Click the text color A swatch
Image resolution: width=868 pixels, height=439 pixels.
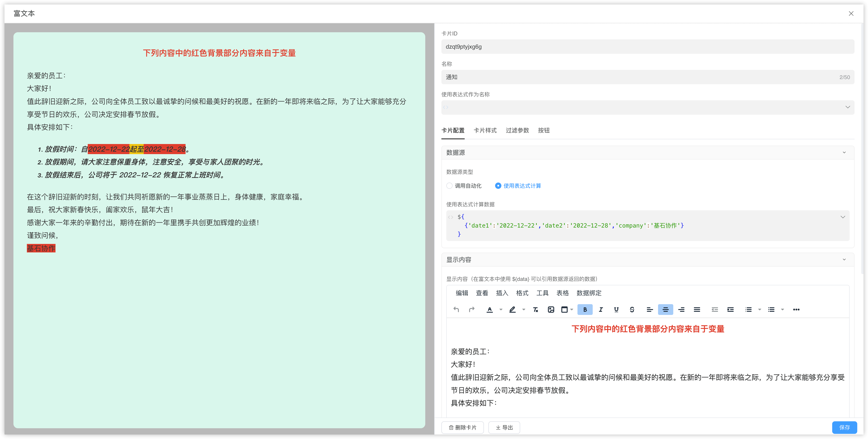[x=490, y=310]
